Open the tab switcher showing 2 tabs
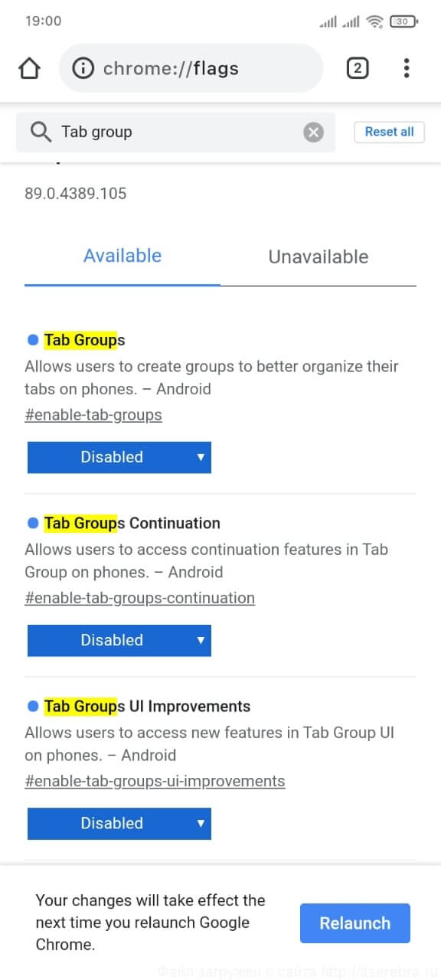Viewport: 441px width, 980px height. coord(357,68)
